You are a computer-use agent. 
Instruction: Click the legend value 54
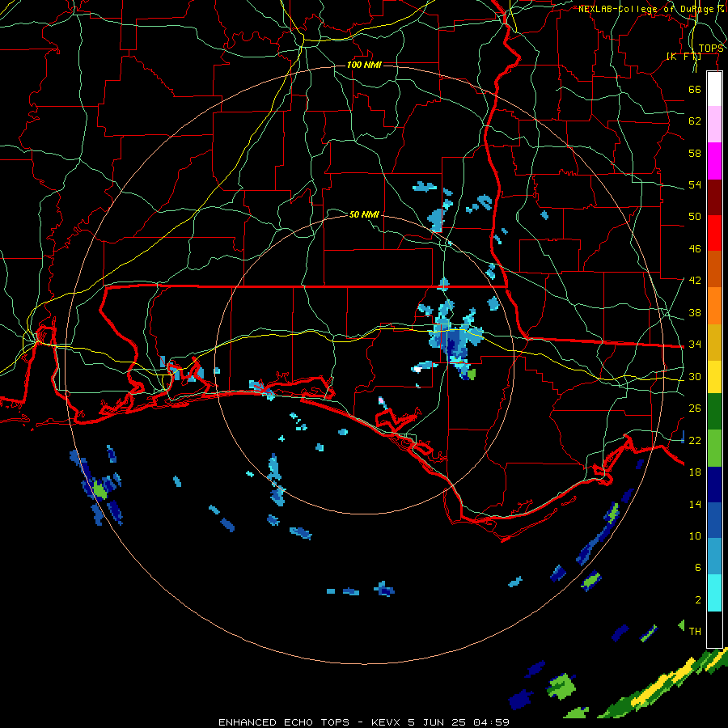695,184
